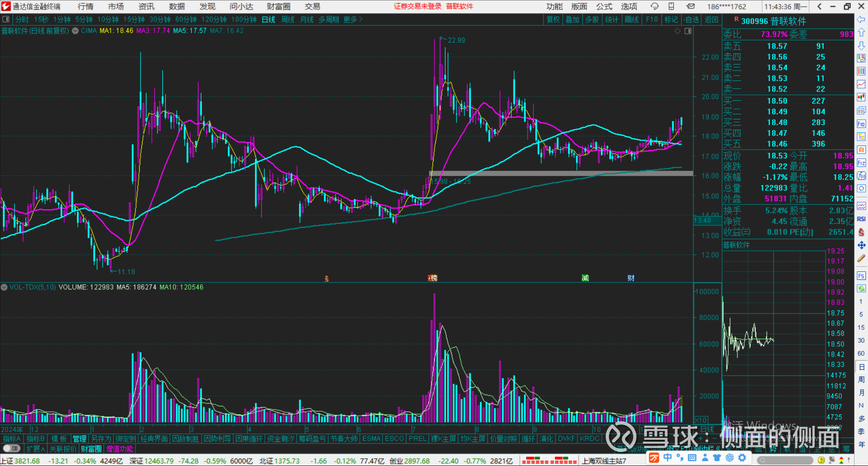The image size is (868, 466).
Task: Click the settings gear icon in floating toolbar
Action: pyautogui.click(x=742, y=458)
